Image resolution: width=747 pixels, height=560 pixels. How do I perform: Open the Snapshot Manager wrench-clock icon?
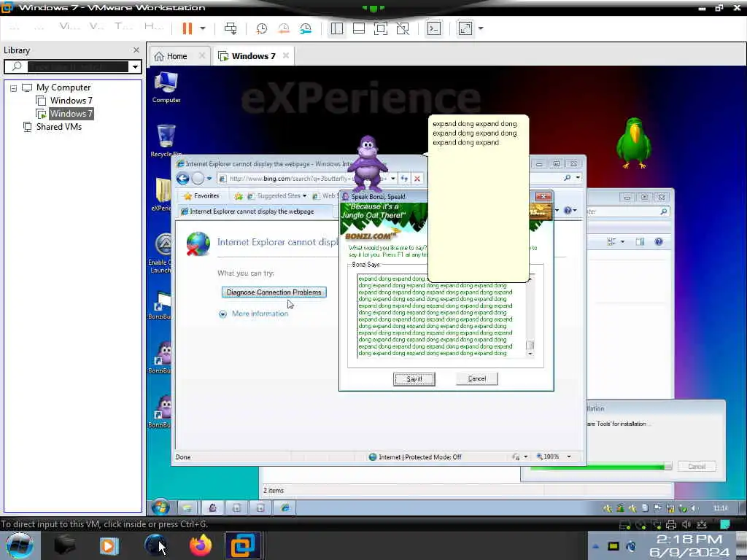coord(306,28)
